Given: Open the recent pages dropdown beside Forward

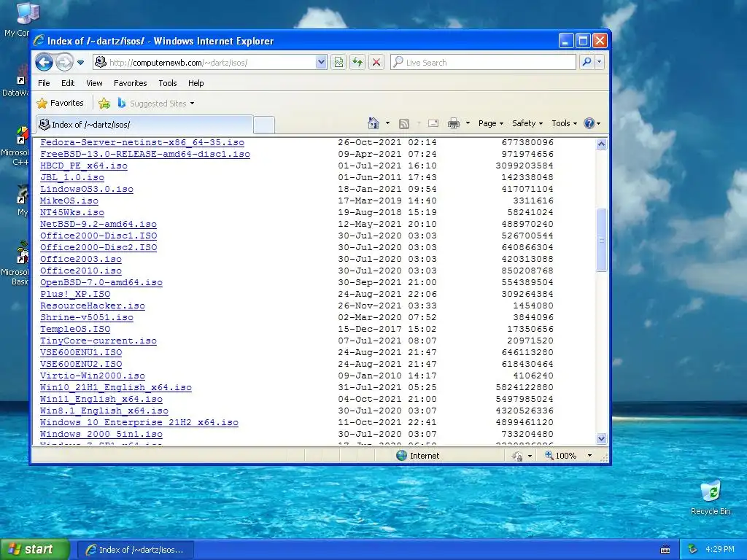Looking at the screenshot, I should pos(80,63).
